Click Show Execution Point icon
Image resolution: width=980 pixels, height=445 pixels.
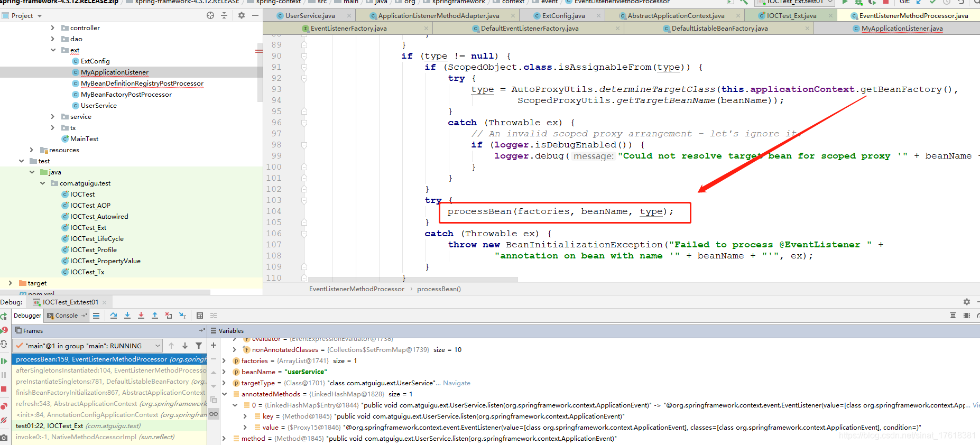pos(96,316)
